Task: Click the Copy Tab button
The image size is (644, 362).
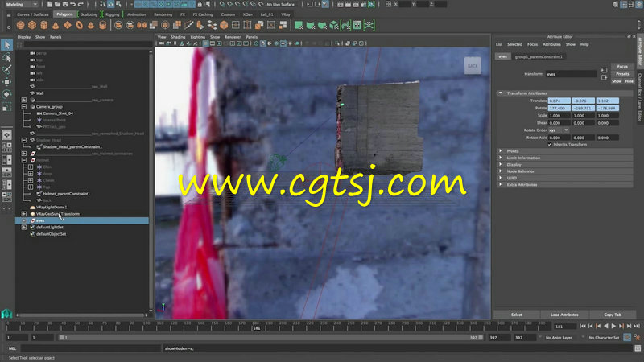Action: tap(613, 315)
